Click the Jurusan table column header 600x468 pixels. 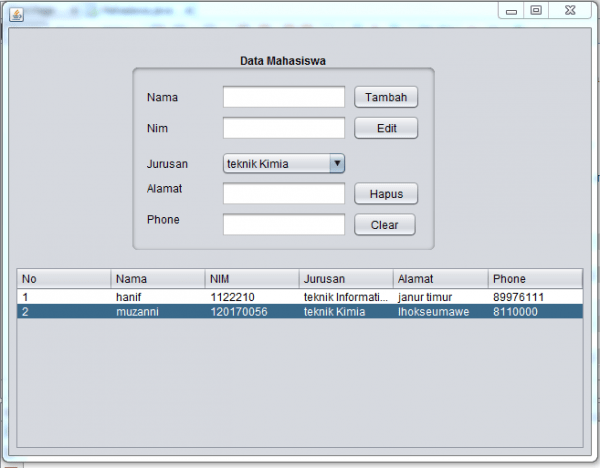346,279
